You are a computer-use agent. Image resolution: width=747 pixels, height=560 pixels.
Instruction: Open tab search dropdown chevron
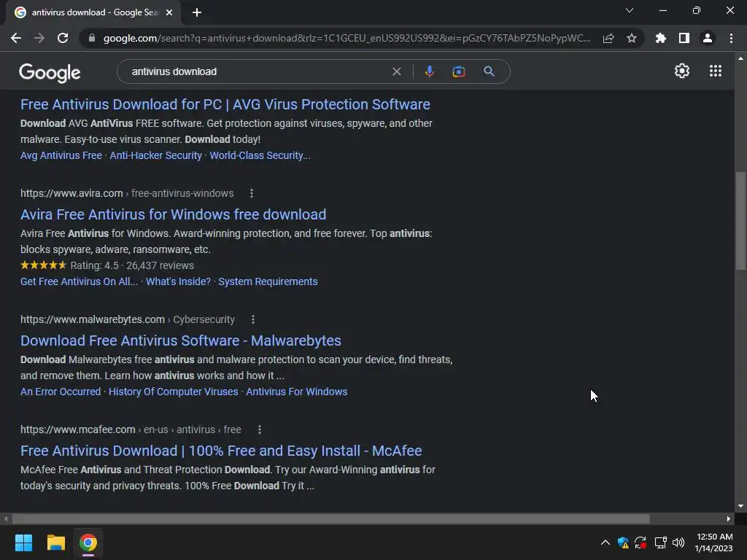[630, 10]
